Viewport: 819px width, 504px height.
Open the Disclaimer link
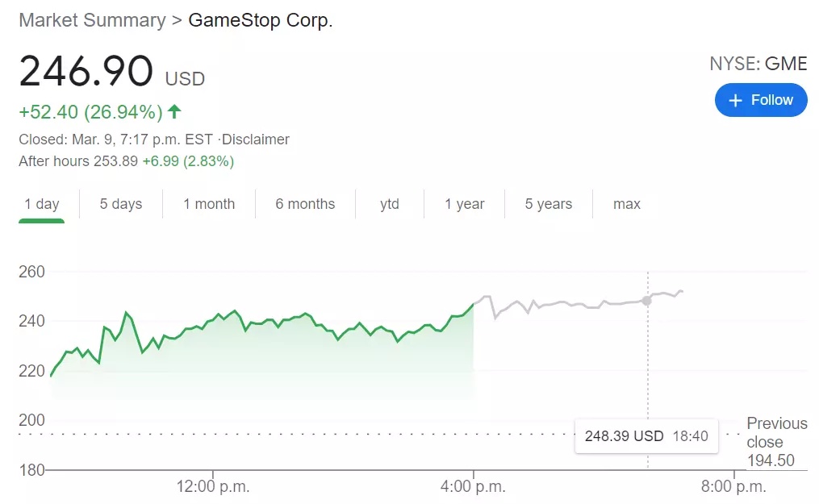click(x=256, y=140)
